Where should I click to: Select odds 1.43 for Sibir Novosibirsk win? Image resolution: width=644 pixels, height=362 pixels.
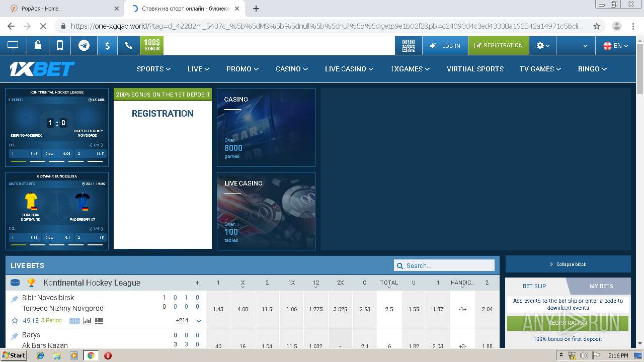218,309
